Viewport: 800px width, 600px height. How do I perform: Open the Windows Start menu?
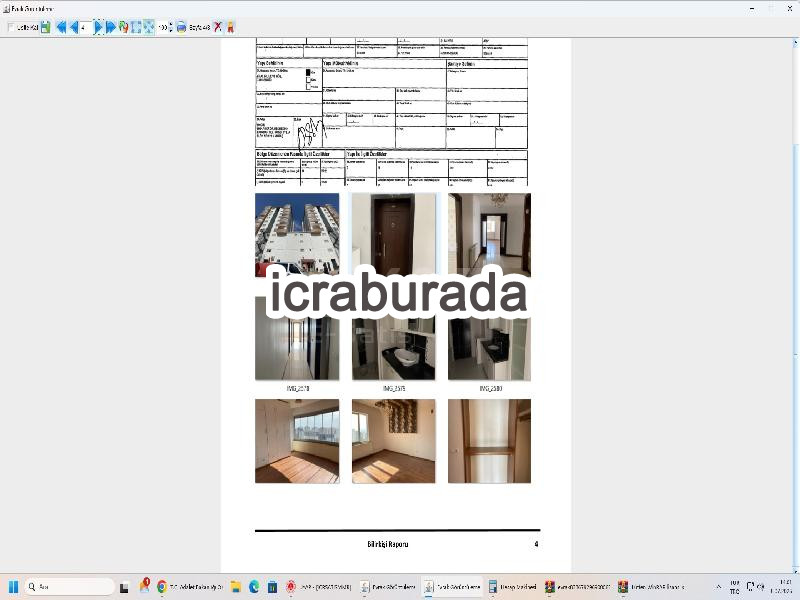coord(13,587)
